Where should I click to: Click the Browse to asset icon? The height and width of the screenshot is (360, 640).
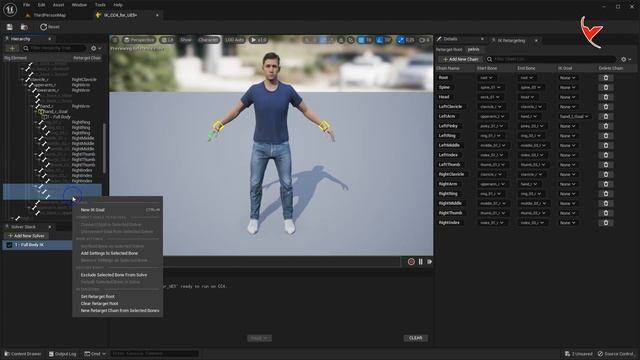24,27
